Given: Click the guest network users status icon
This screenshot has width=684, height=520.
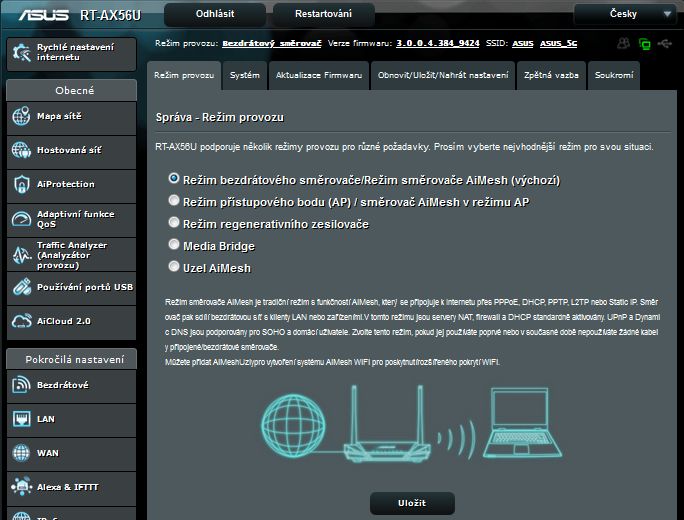Looking at the screenshot, I should 624,44.
